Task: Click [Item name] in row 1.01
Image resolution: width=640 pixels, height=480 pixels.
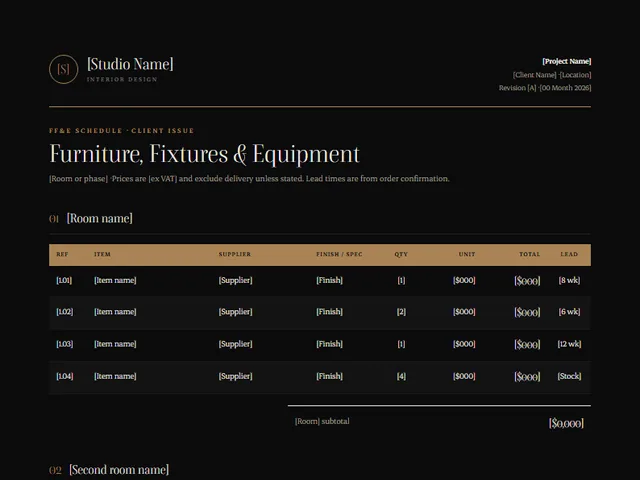Action: point(115,280)
